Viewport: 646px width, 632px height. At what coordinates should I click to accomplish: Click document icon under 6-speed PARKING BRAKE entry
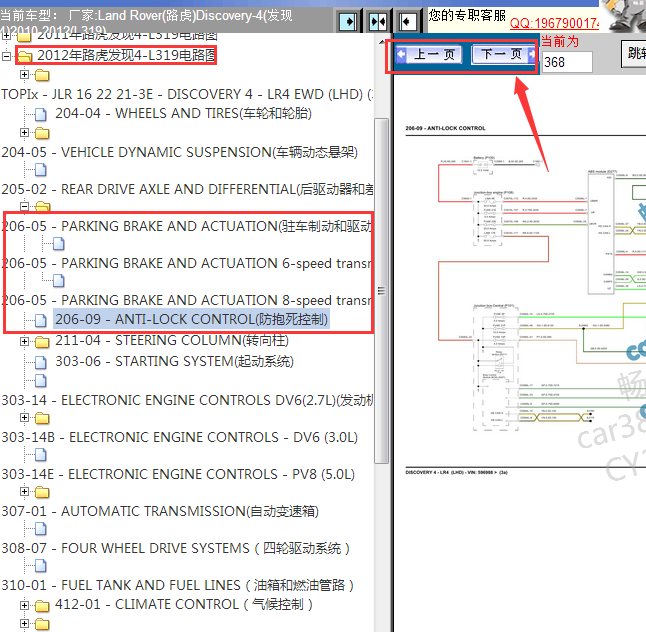[59, 281]
